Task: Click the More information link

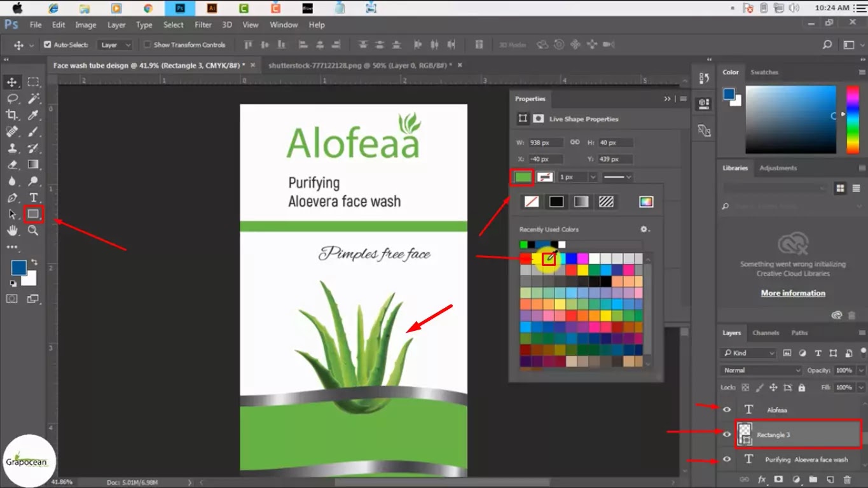Action: point(792,293)
